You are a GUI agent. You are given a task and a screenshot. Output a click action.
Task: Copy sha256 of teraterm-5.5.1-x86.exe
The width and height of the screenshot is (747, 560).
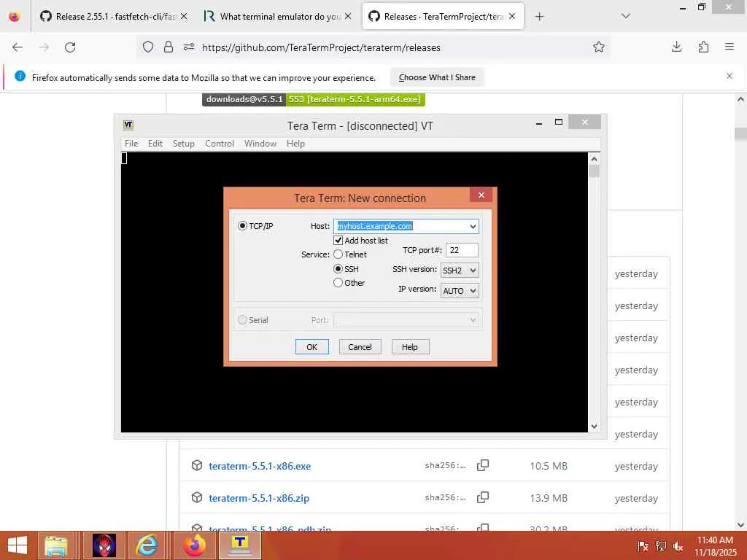(483, 465)
